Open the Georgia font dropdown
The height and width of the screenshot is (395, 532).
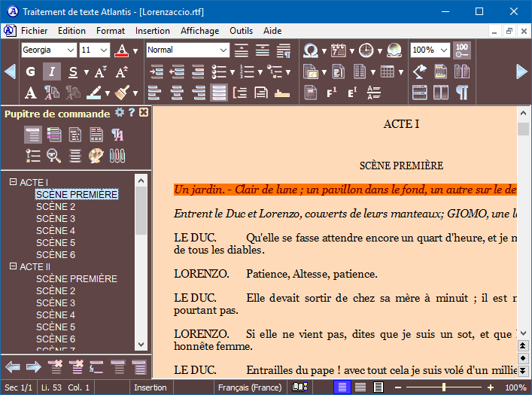click(x=70, y=50)
